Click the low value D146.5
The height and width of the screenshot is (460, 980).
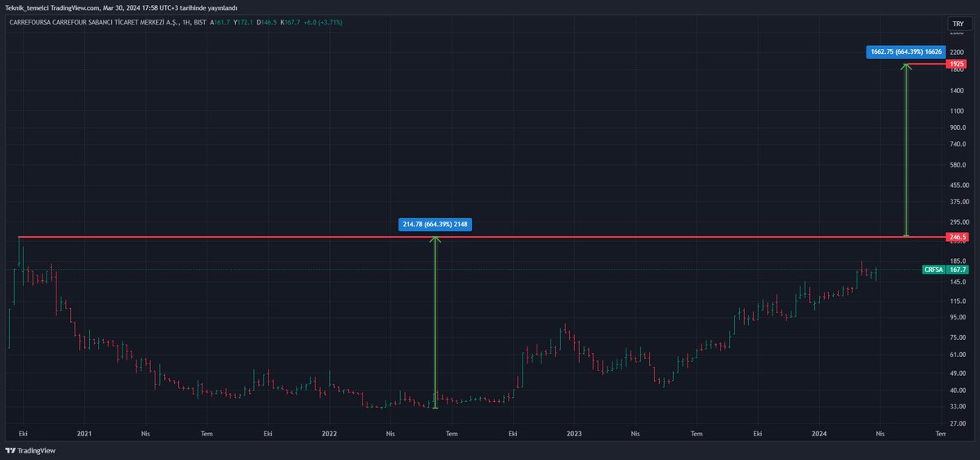266,22
